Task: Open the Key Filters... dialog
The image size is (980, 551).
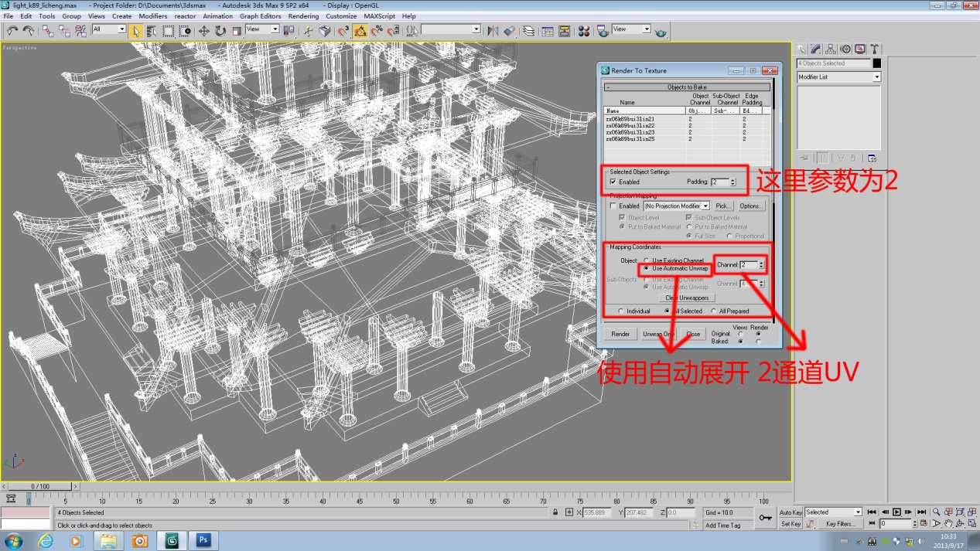Action: pos(839,524)
